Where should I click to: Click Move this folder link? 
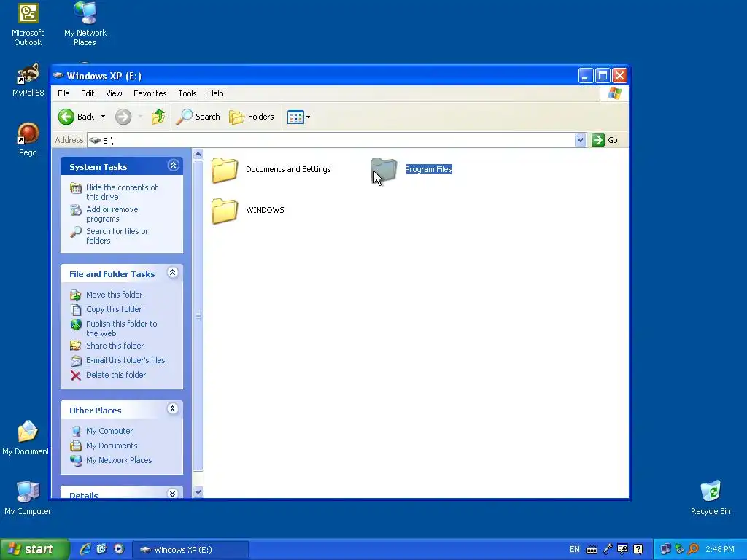click(114, 295)
